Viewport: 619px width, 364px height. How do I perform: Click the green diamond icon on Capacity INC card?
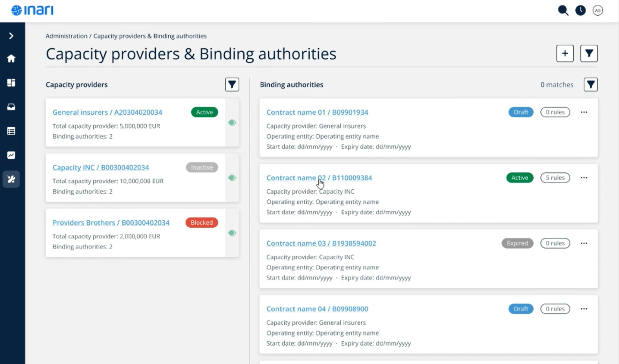pos(232,178)
